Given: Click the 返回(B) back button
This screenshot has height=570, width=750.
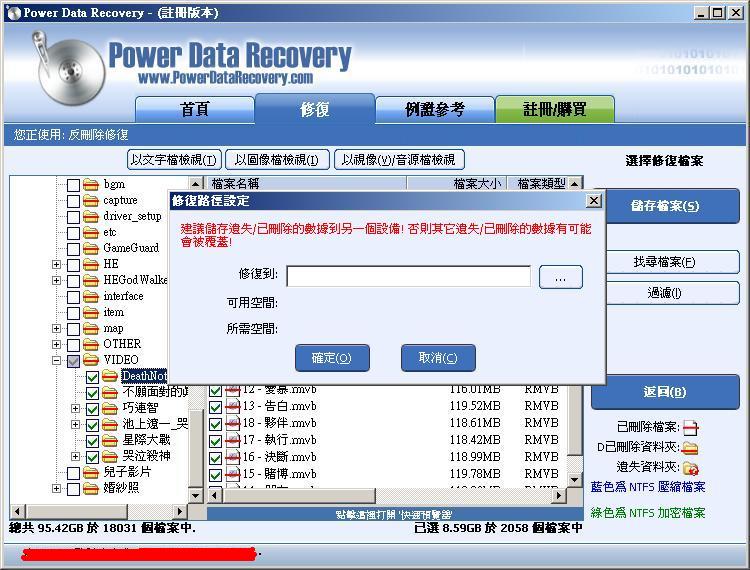Looking at the screenshot, I should (665, 392).
